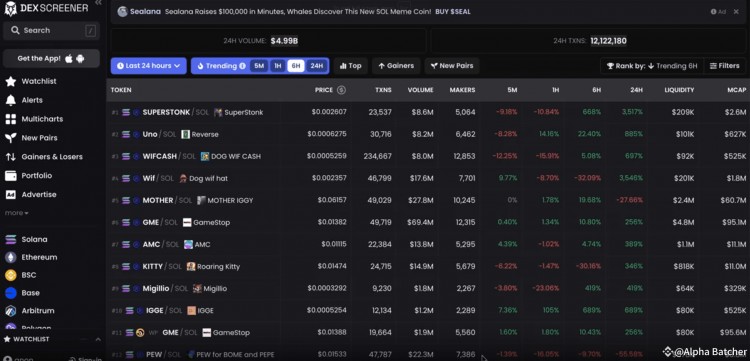Screen dimensions: 750x361
Task: Click the Apple app download icon
Action: (x=69, y=58)
